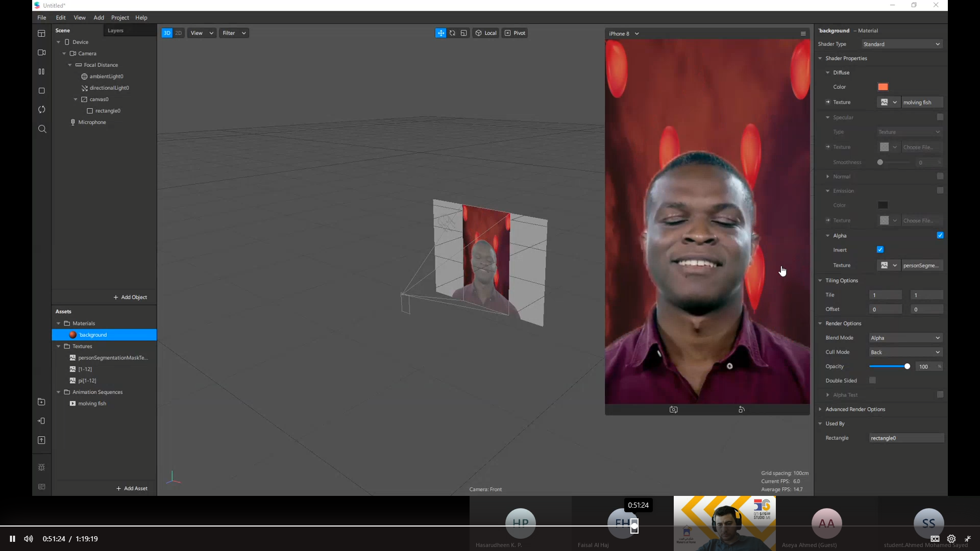Toggle Local coordinate space

(x=486, y=33)
